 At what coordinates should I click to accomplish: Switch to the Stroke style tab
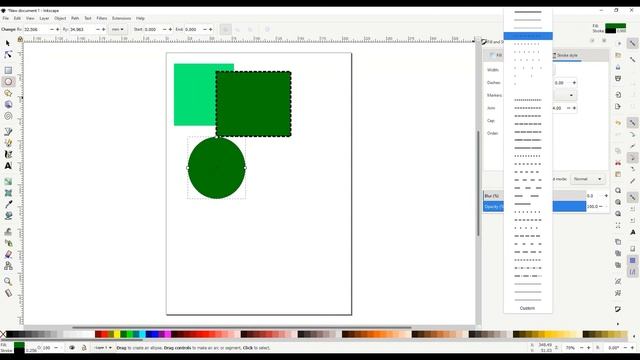click(567, 55)
